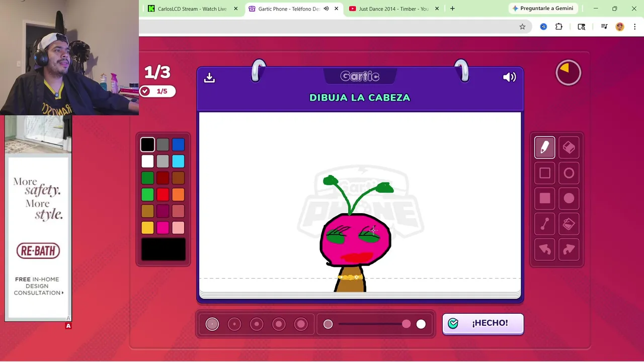644x362 pixels.
Task: Click the webcam streamer overlay
Action: pyautogui.click(x=69, y=57)
